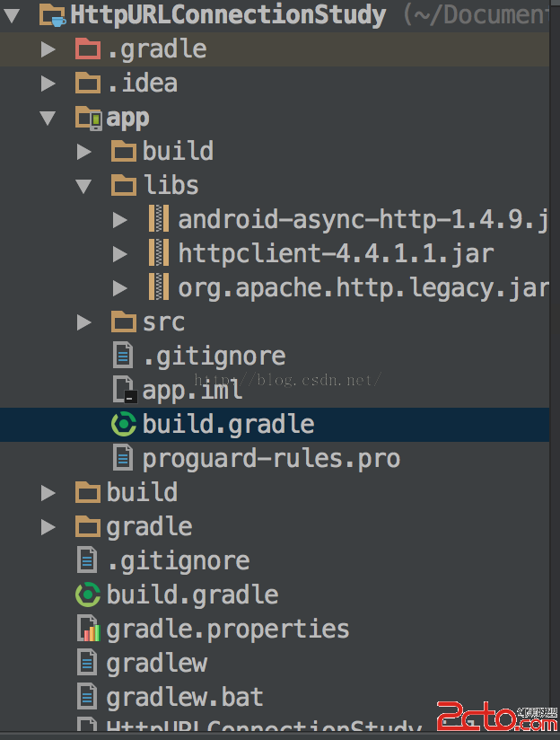Image resolution: width=560 pixels, height=740 pixels.
Task: Select the root gradle folder
Action: pyautogui.click(x=149, y=526)
